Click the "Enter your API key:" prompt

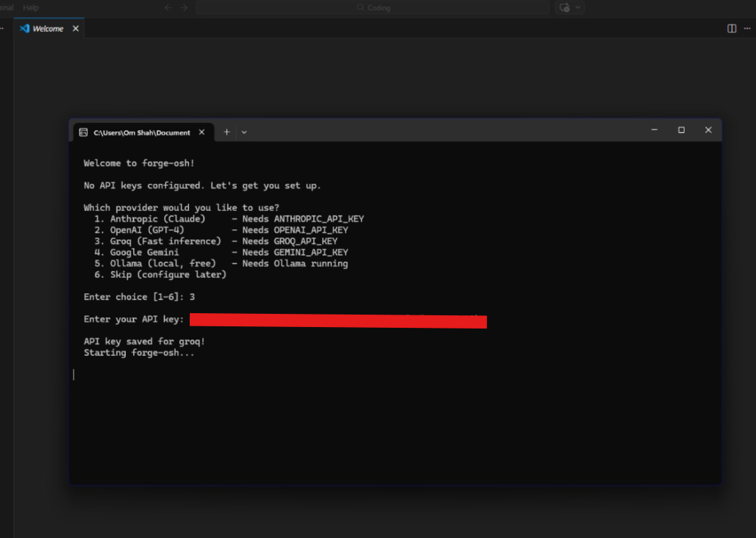tap(134, 319)
